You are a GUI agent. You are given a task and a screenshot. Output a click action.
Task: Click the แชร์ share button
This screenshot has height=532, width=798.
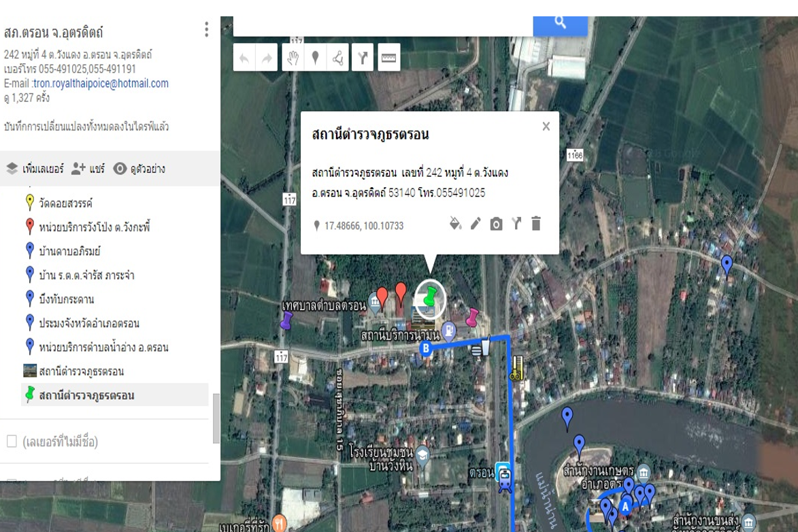[88, 169]
